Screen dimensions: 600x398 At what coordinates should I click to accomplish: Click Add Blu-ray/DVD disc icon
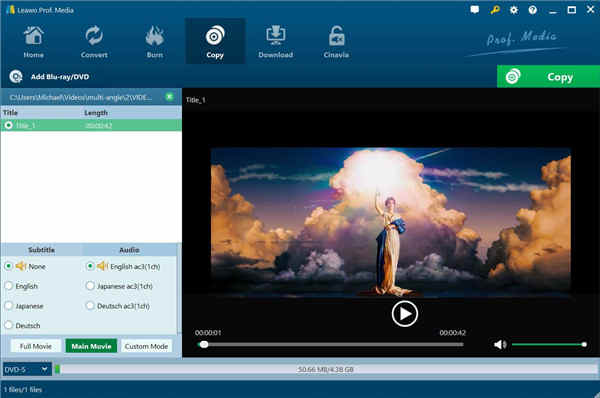pyautogui.click(x=16, y=77)
